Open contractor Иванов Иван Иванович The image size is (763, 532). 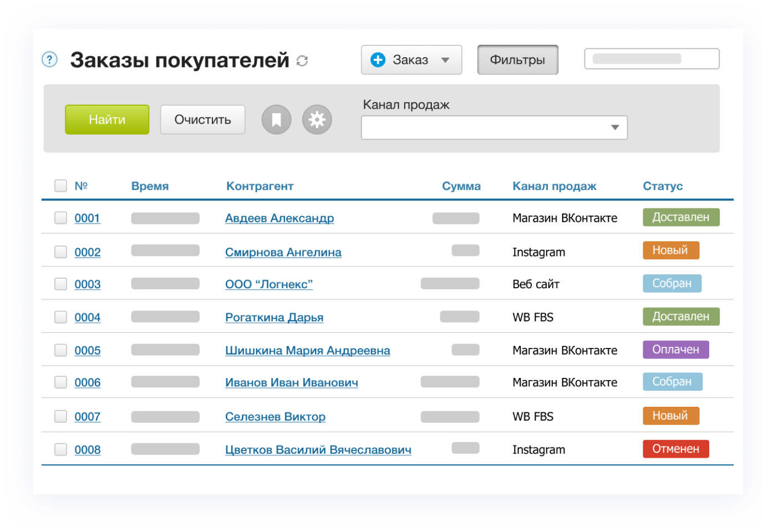click(292, 383)
